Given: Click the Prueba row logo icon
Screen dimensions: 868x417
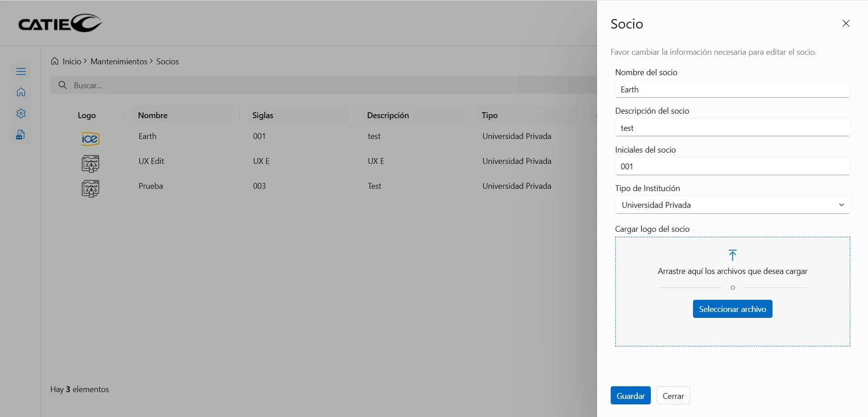Looking at the screenshot, I should (x=90, y=188).
